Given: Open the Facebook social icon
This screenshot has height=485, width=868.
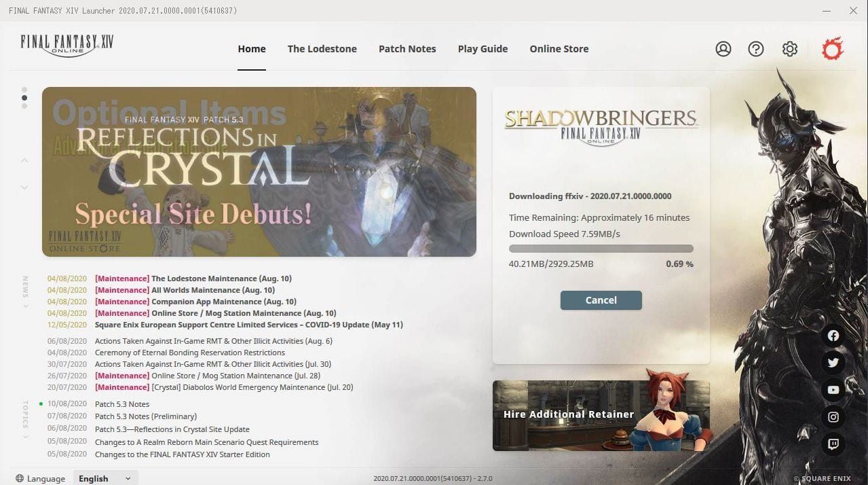Looking at the screenshot, I should (833, 336).
